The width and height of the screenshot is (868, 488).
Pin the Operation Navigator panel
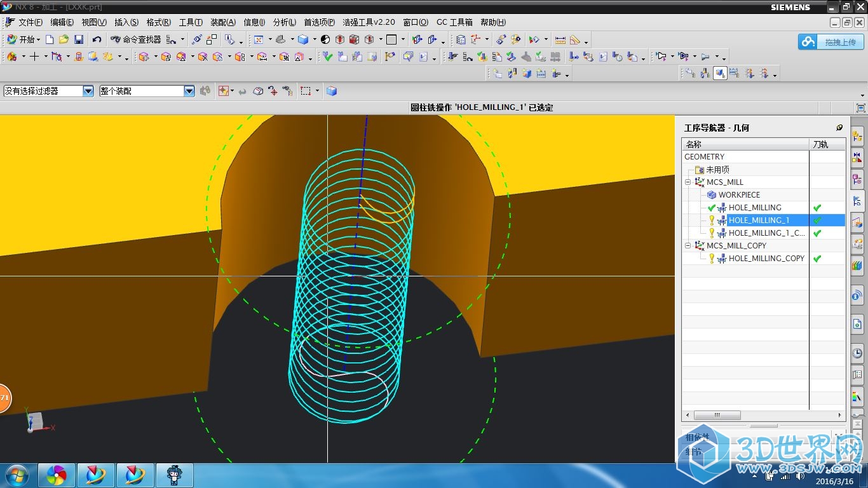839,128
